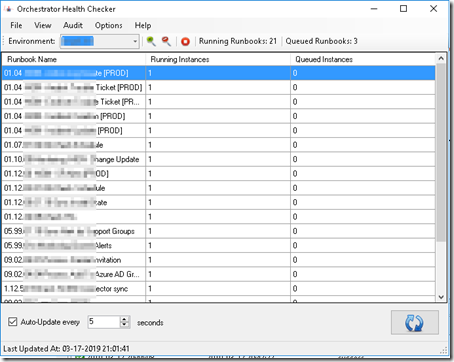
Task: Select the 09.02 'Azure AD Gr...' runbook row
Action: click(219, 274)
